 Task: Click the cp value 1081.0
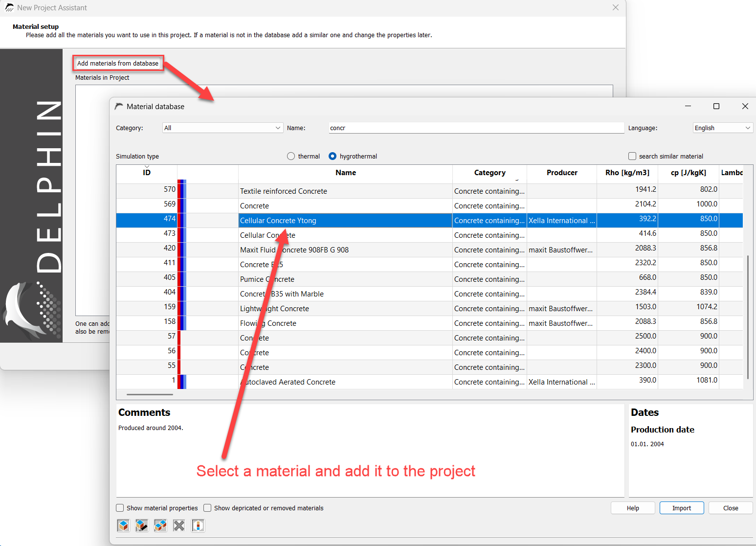tap(707, 380)
